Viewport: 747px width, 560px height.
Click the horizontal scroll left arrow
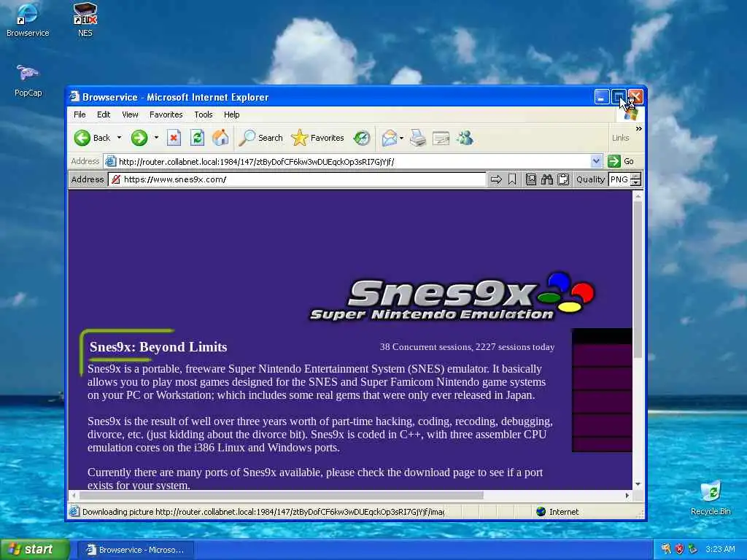(x=74, y=496)
